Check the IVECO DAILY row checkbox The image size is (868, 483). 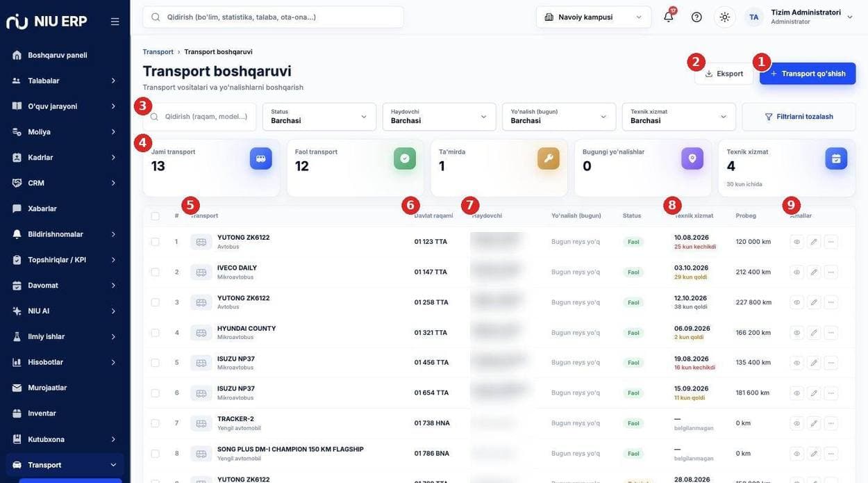(x=155, y=272)
